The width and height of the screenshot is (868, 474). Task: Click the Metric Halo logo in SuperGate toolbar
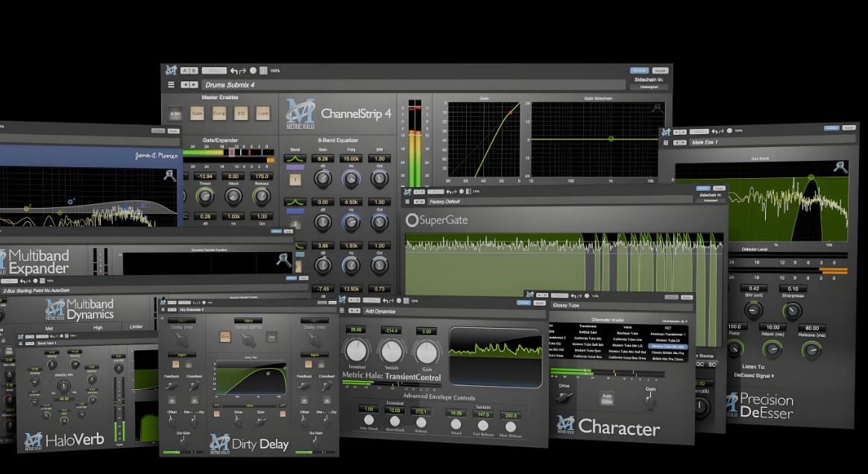click(407, 192)
